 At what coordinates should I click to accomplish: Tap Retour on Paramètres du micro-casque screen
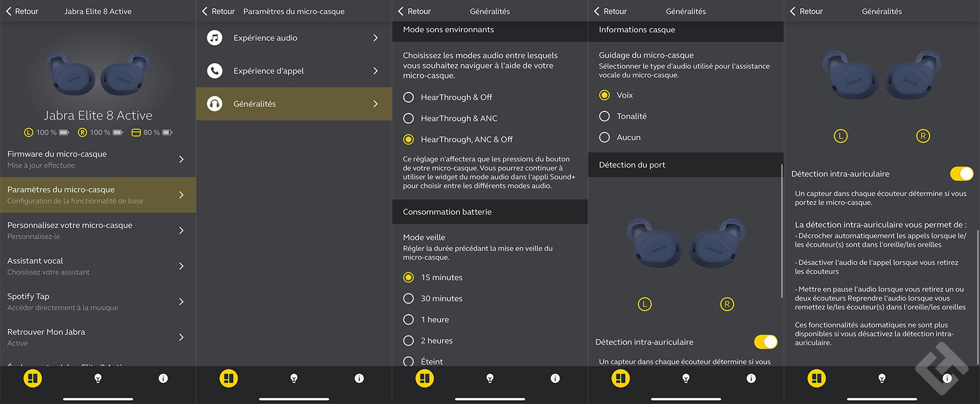pos(218,11)
